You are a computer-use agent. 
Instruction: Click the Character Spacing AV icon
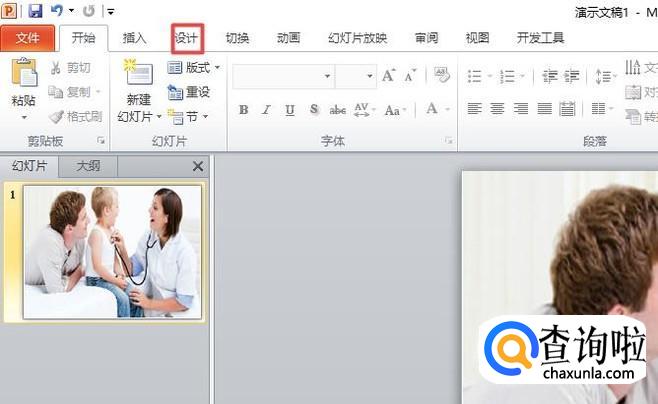point(363,110)
